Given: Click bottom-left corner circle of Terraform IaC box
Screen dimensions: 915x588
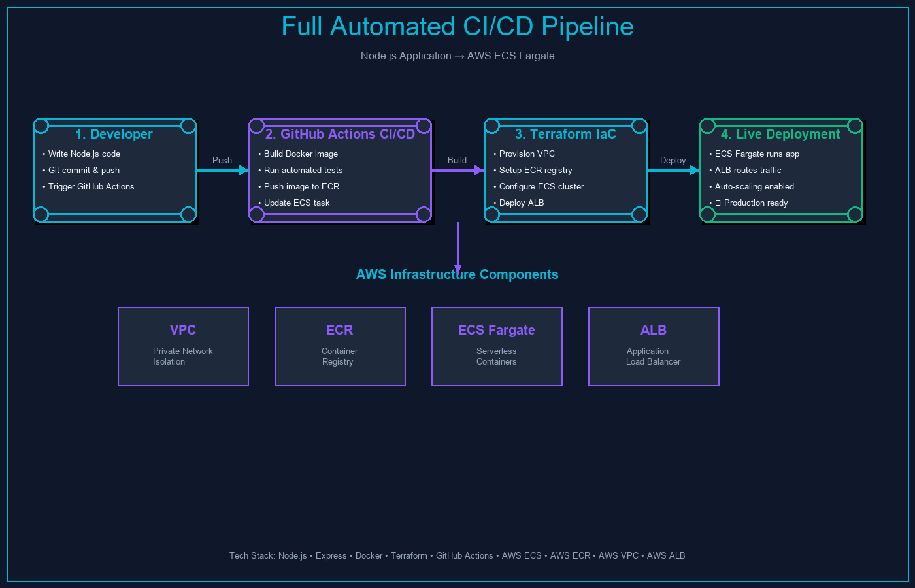Looking at the screenshot, I should click(492, 214).
